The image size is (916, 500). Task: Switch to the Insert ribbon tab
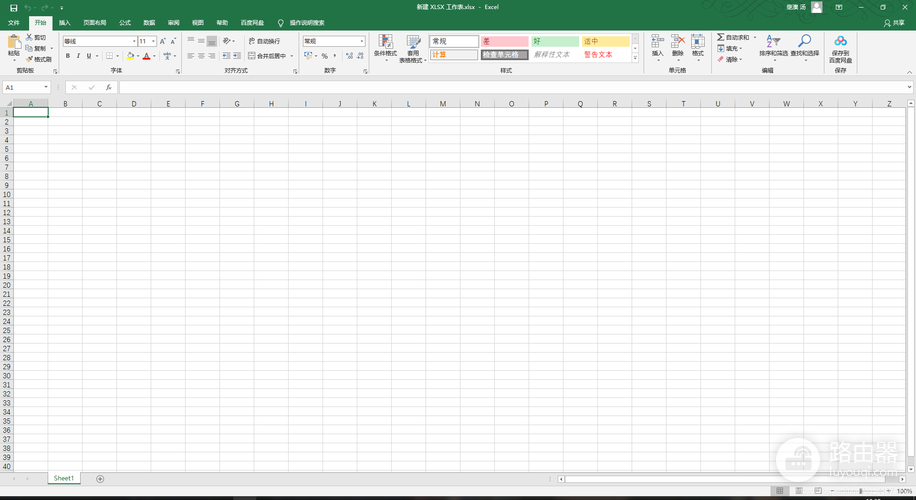(x=64, y=23)
